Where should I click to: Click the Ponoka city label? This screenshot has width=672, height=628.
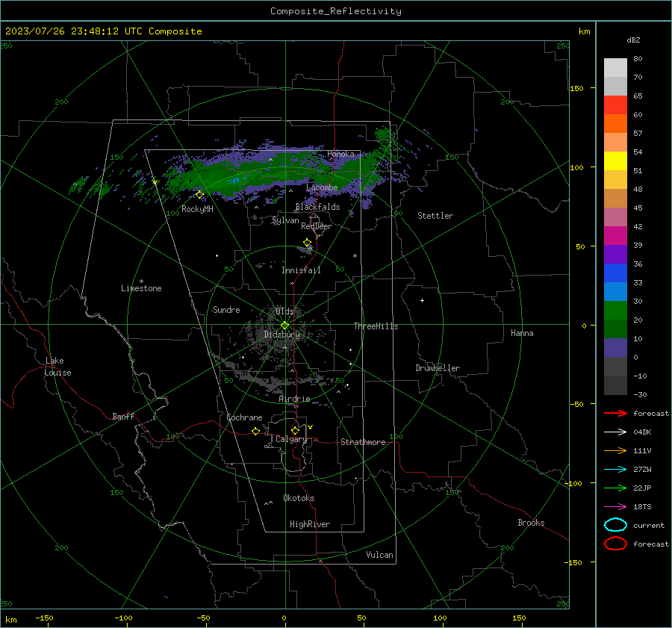tap(340, 154)
